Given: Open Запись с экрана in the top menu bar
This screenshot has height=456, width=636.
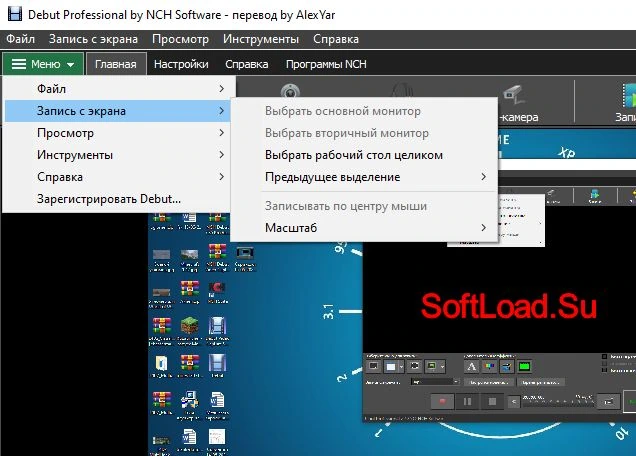Looking at the screenshot, I should [x=93, y=39].
